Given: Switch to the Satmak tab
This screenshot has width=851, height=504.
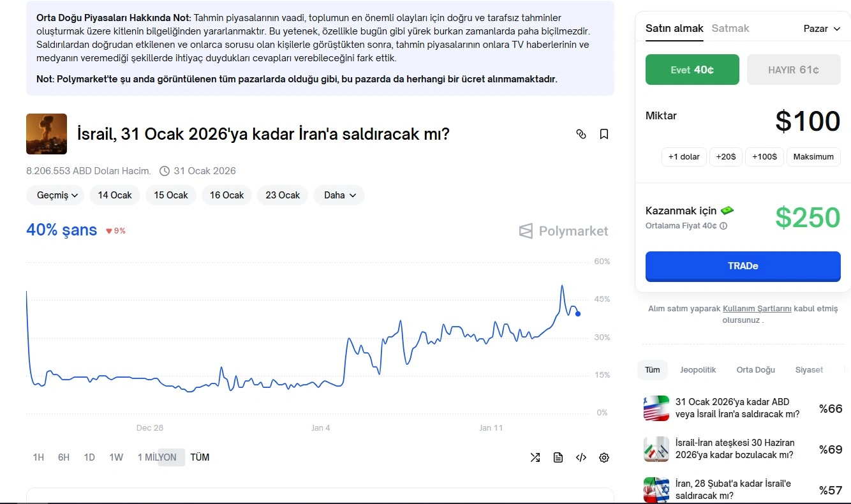Looking at the screenshot, I should pyautogui.click(x=730, y=29).
